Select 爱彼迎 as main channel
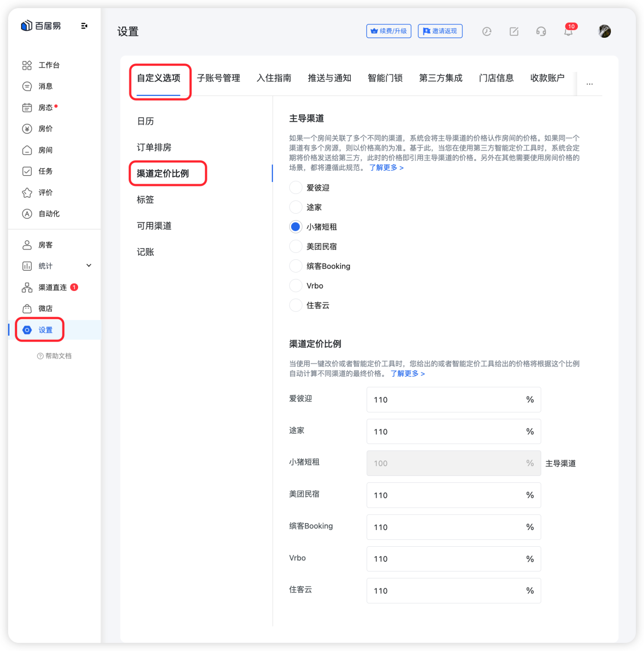This screenshot has width=644, height=651. pos(296,188)
